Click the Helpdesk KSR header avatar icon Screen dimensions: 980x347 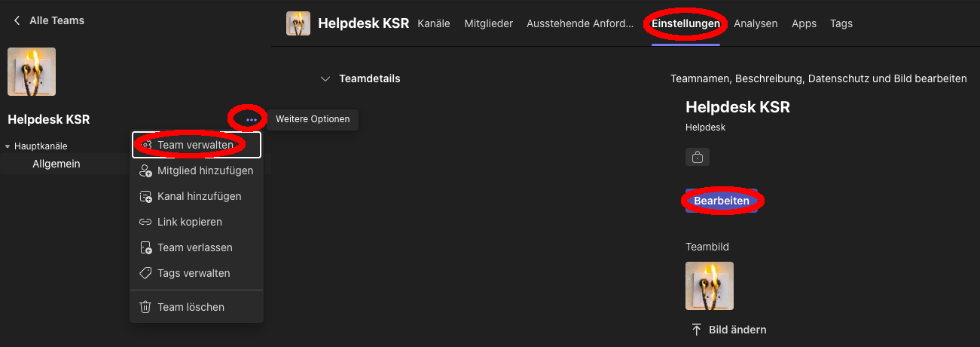298,23
